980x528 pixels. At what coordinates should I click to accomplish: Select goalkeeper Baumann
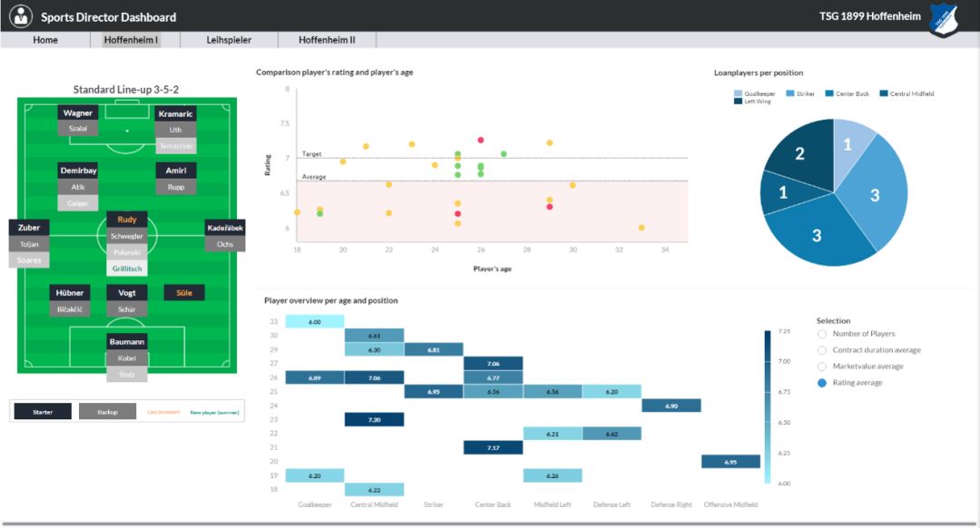(x=127, y=342)
